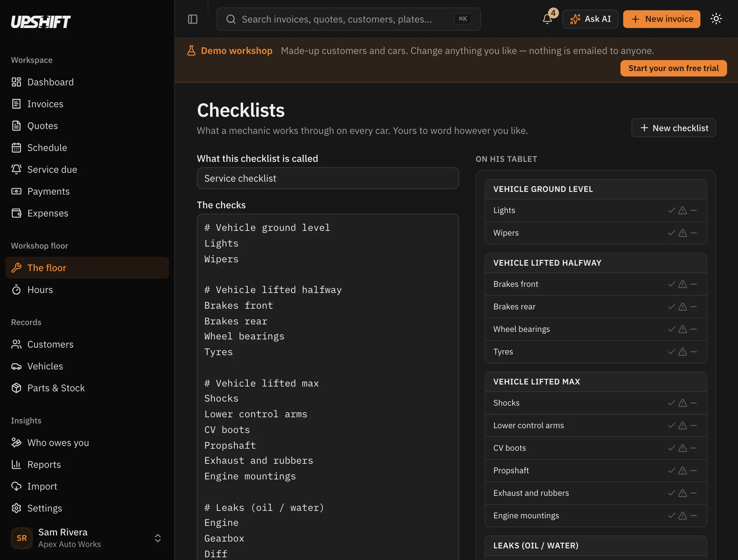Image resolution: width=738 pixels, height=560 pixels.
Task: Click the Who owes you icon
Action: 16,443
